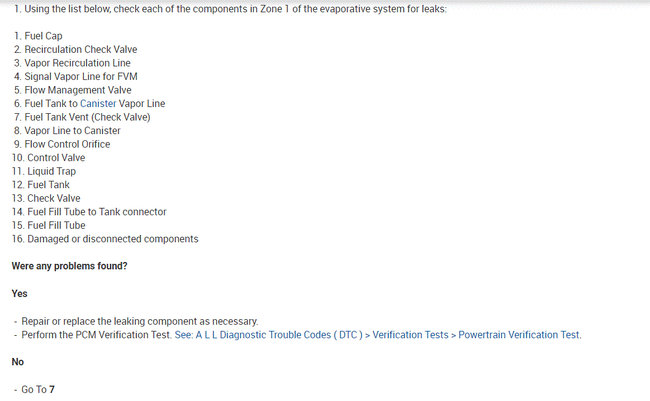Open the Powertrain Verification Test link text
This screenshot has width=650, height=401.
519,335
